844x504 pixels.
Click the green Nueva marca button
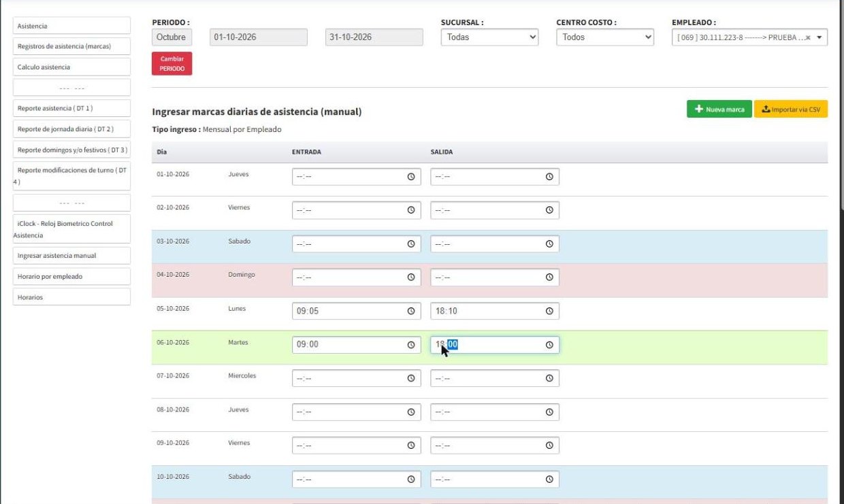pyautogui.click(x=719, y=109)
